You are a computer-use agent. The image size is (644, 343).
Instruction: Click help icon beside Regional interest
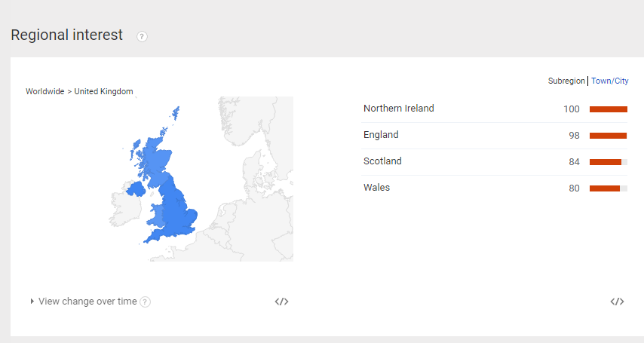coord(142,36)
